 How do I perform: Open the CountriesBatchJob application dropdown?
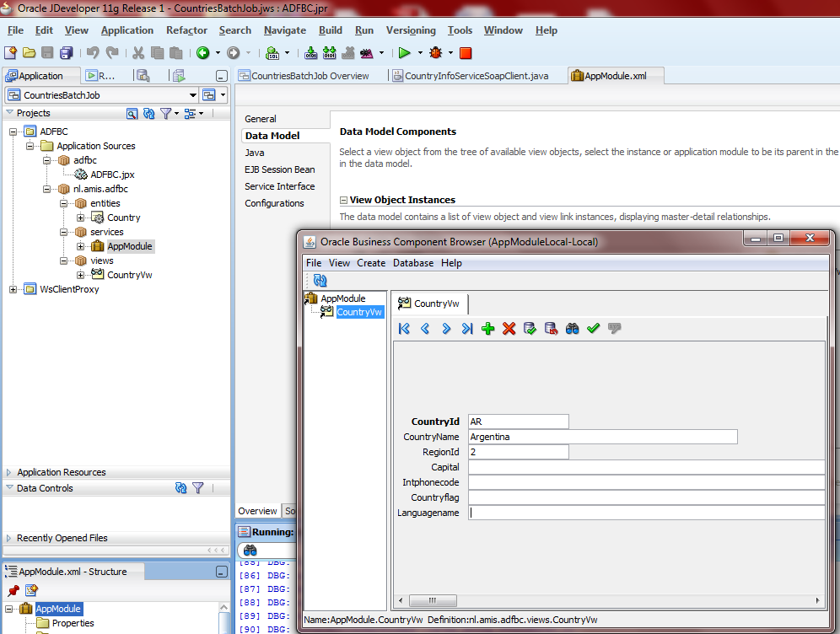[x=193, y=95]
